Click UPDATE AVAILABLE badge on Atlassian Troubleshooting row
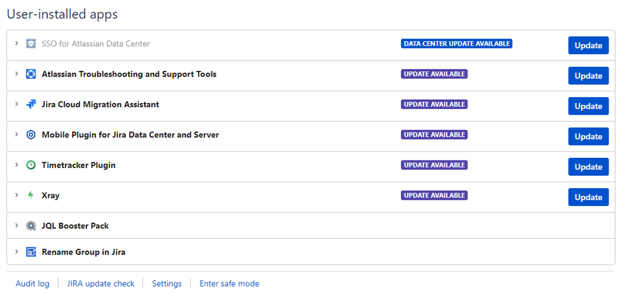This screenshot has height=293, width=644. pyautogui.click(x=434, y=74)
